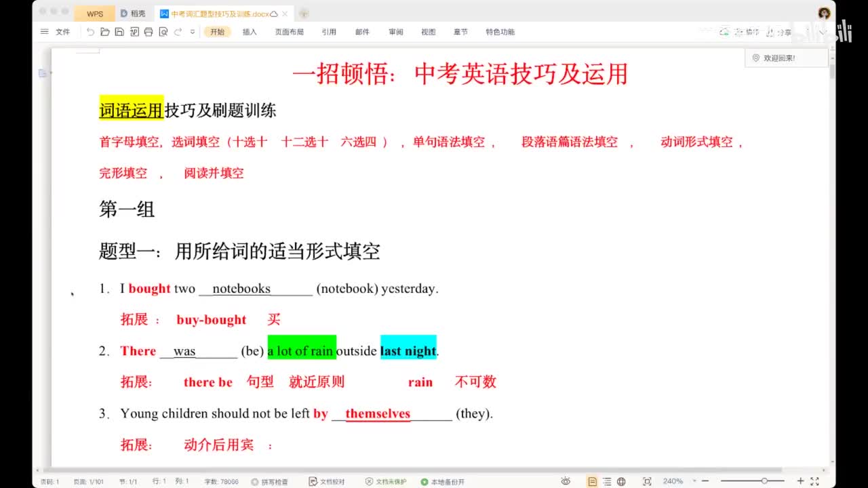Switch to the 审阅 ribbon tab
868x488 pixels.
click(396, 32)
